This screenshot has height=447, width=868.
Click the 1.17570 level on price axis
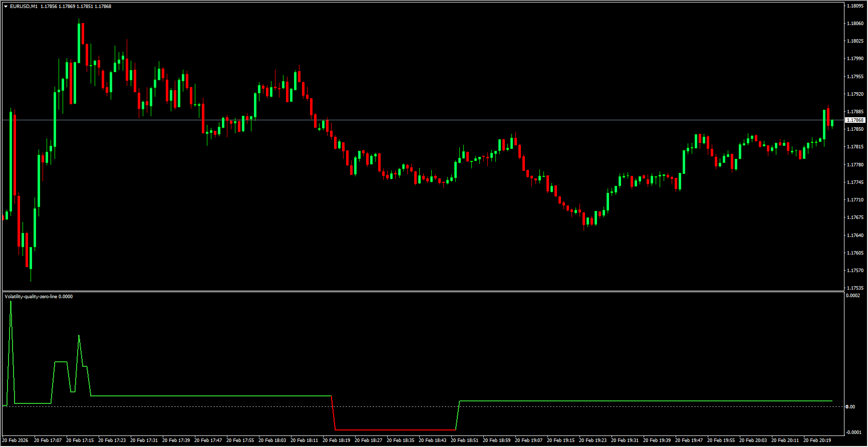(854, 271)
